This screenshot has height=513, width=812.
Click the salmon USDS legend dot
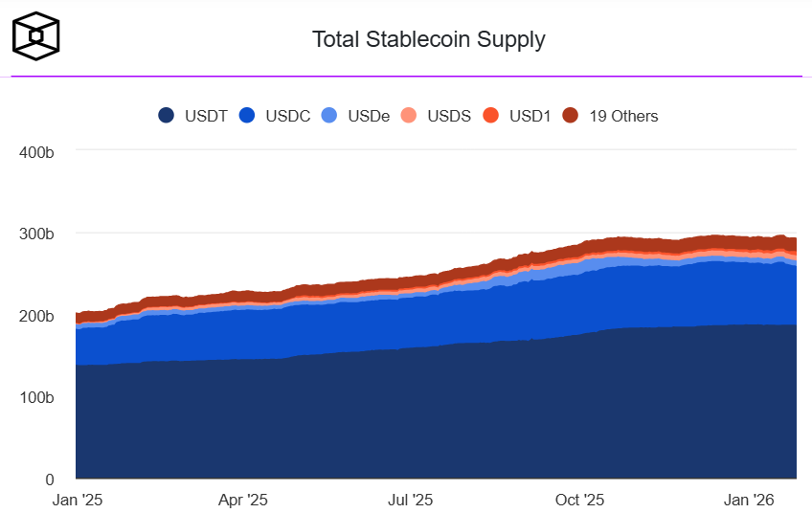coord(409,116)
